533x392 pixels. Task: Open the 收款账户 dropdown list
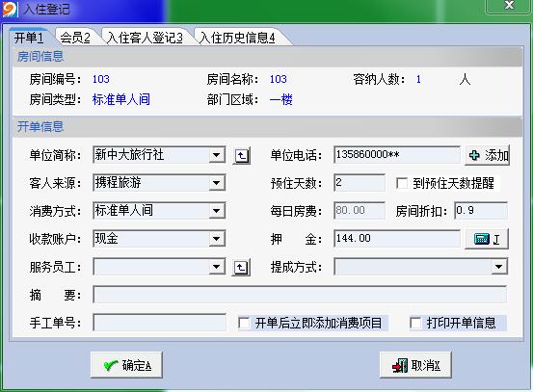tap(217, 239)
